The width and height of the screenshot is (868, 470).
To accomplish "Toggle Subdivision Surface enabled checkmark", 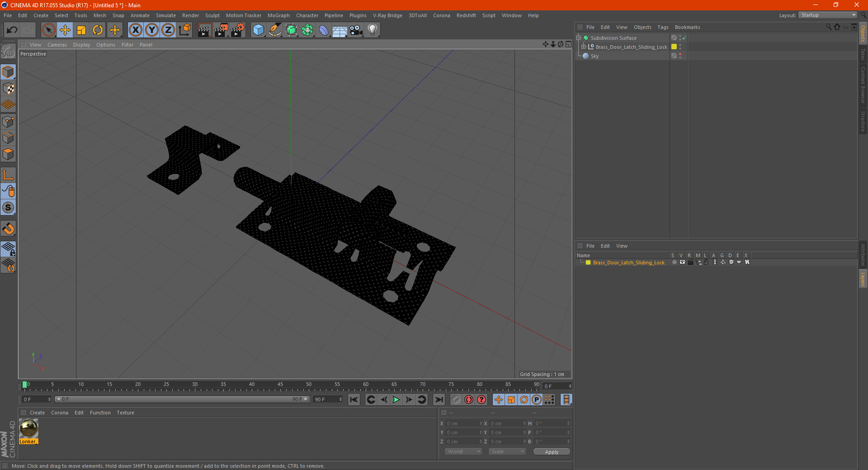I will pyautogui.click(x=684, y=38).
